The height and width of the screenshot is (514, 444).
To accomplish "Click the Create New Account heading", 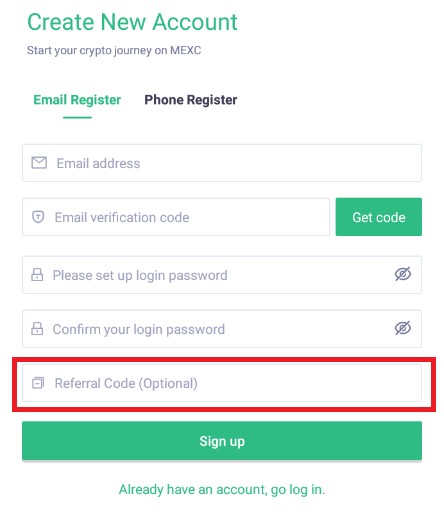I will coord(132,22).
